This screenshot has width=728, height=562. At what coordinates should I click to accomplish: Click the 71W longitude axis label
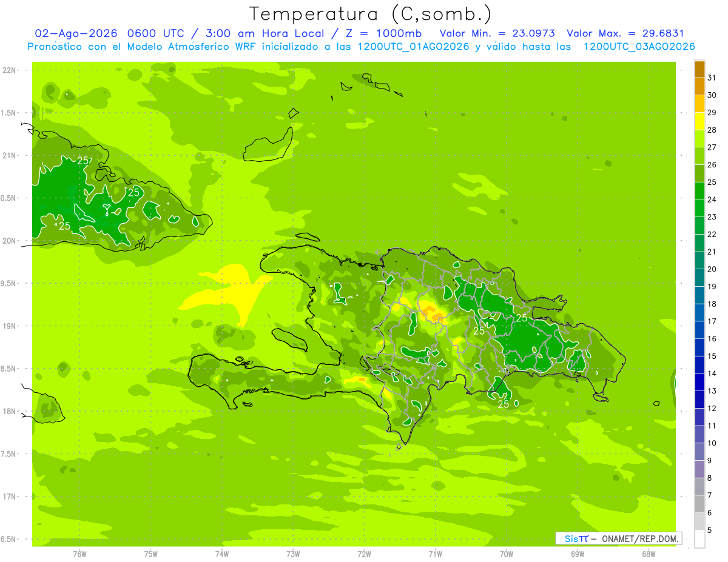point(435,554)
